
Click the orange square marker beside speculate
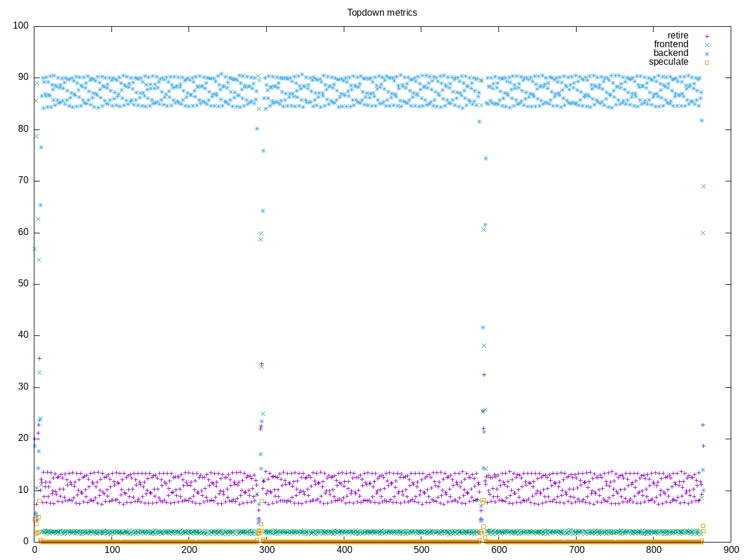pos(706,62)
